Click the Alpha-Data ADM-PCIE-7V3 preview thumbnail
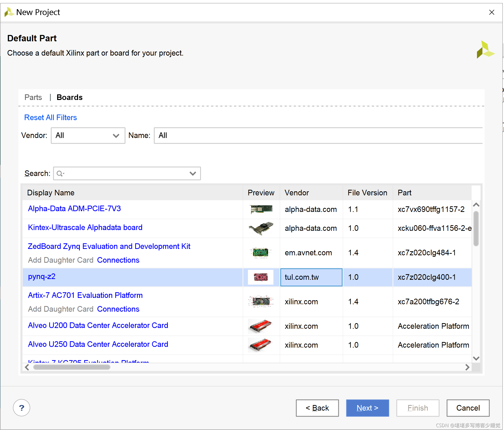504x430 pixels. pyautogui.click(x=261, y=209)
